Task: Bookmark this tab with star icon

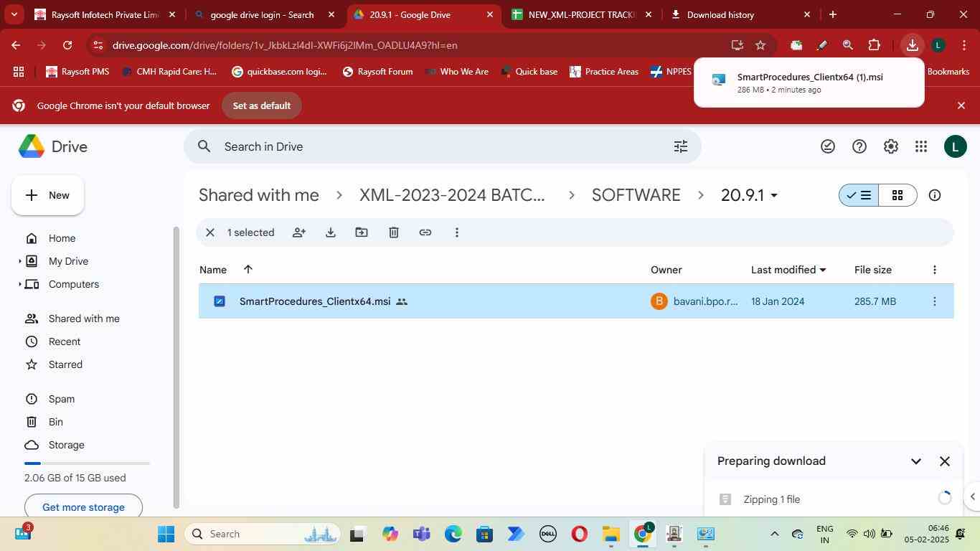Action: (x=760, y=45)
